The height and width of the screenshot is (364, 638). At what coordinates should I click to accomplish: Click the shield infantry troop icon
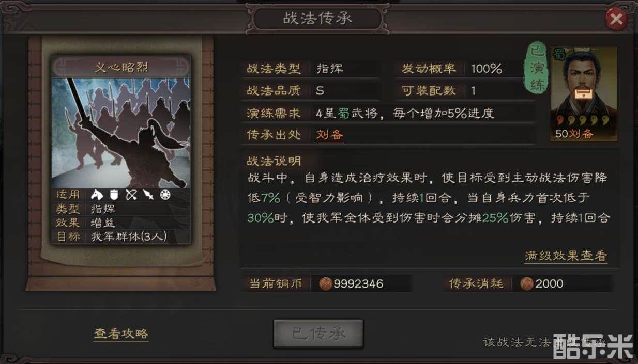click(114, 195)
